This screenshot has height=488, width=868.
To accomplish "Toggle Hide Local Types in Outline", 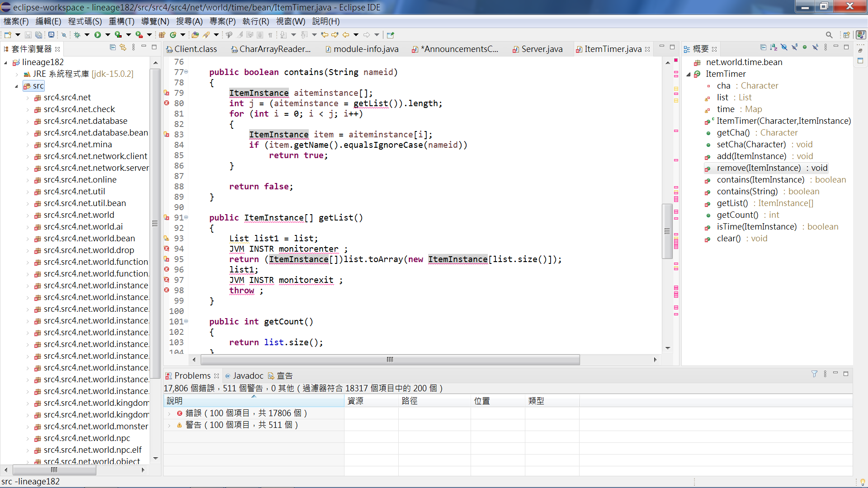I will (x=815, y=47).
